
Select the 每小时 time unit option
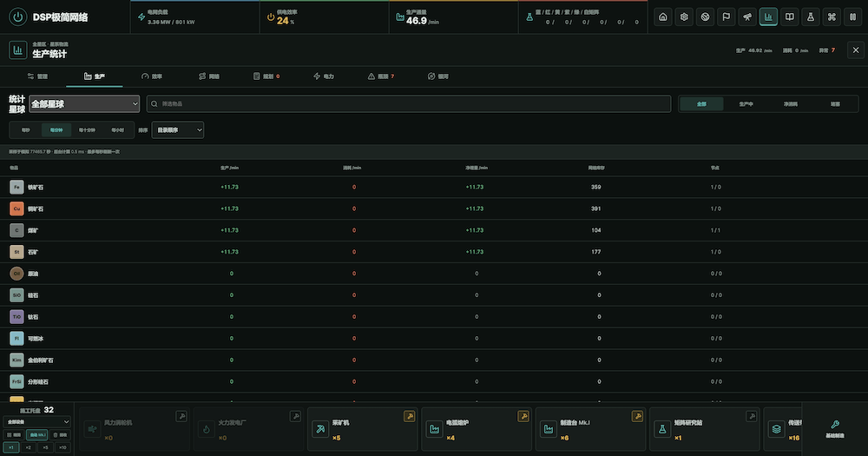point(117,130)
